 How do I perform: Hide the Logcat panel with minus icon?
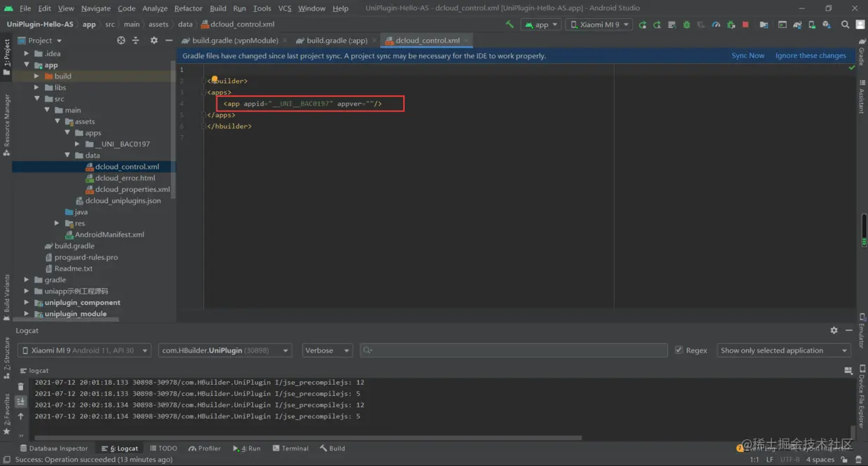tap(849, 330)
